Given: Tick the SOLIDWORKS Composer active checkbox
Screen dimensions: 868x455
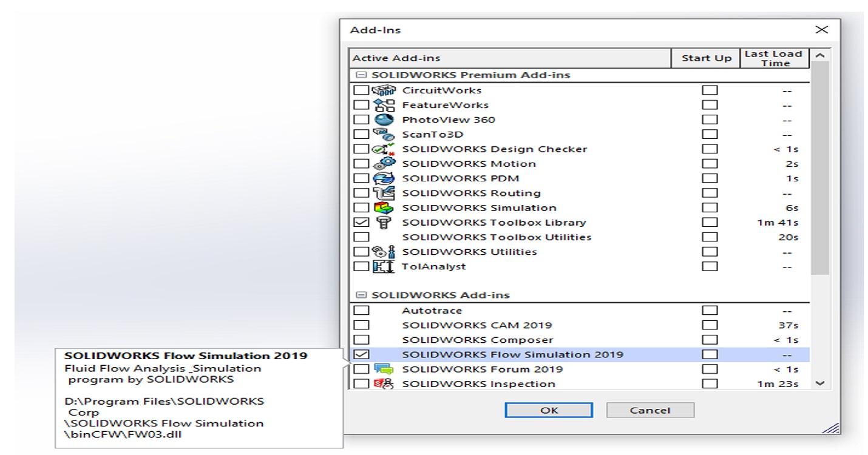Looking at the screenshot, I should 361,340.
